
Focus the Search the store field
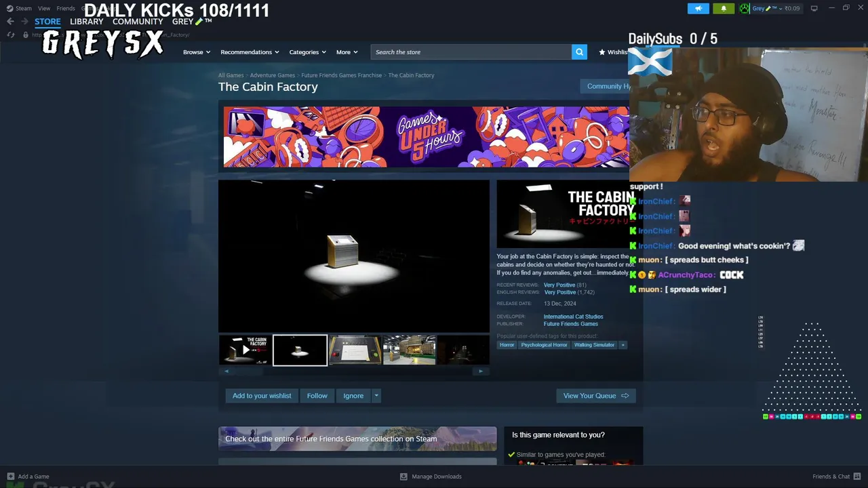tap(471, 52)
